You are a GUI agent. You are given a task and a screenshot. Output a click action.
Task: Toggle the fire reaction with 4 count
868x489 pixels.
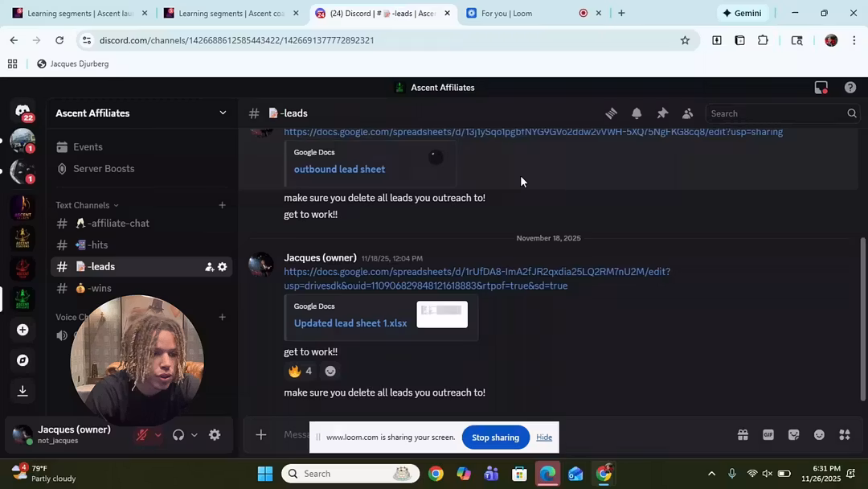click(300, 371)
